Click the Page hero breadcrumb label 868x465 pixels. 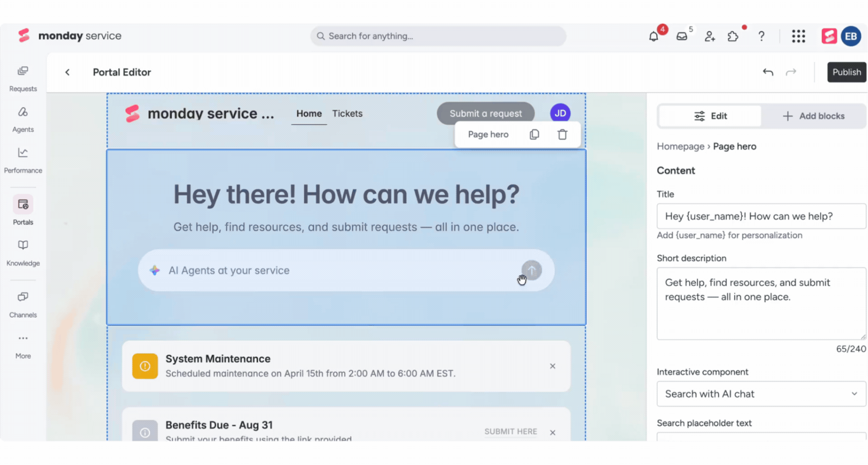tap(735, 147)
